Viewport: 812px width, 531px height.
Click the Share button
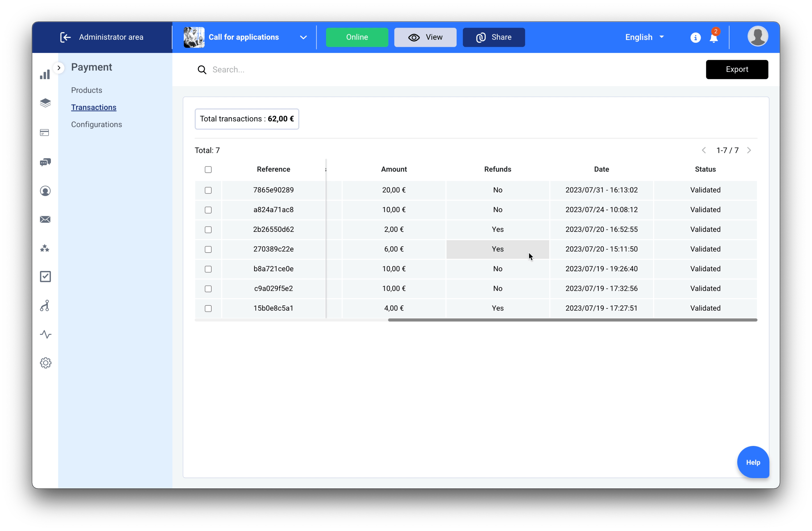(x=493, y=37)
